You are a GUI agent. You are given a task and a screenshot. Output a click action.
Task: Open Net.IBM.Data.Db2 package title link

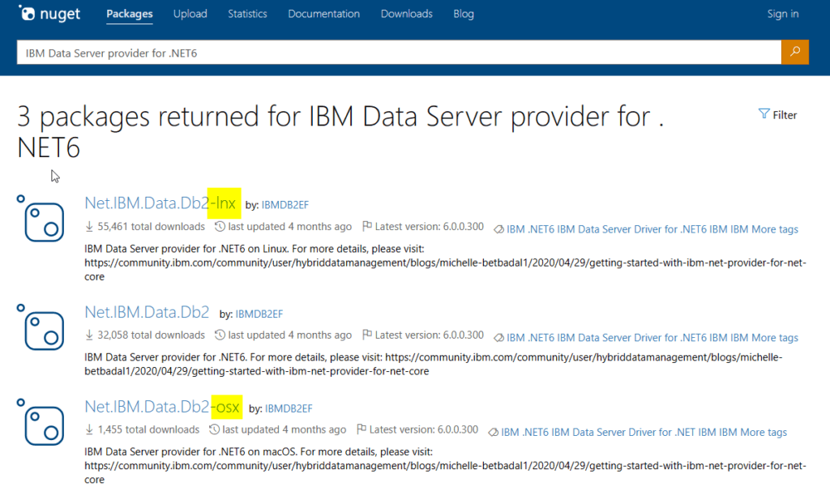point(147,312)
